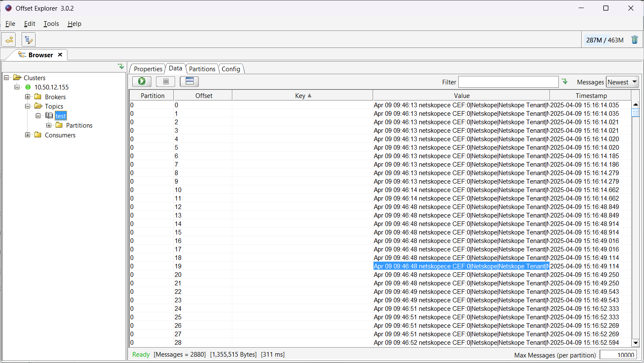This screenshot has height=363, width=644.
Task: Click the test topic icon
Action: pos(49,116)
